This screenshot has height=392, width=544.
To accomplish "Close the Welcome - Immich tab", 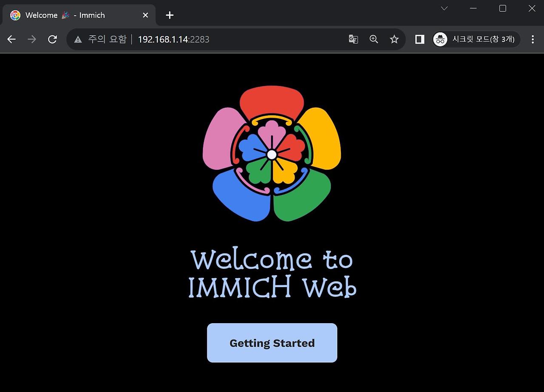I will pyautogui.click(x=145, y=15).
